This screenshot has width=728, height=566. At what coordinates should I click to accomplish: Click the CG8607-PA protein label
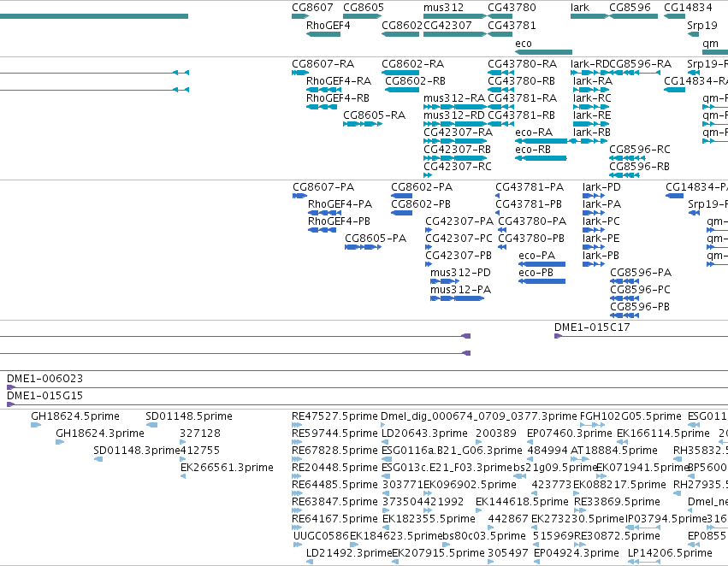tap(323, 187)
